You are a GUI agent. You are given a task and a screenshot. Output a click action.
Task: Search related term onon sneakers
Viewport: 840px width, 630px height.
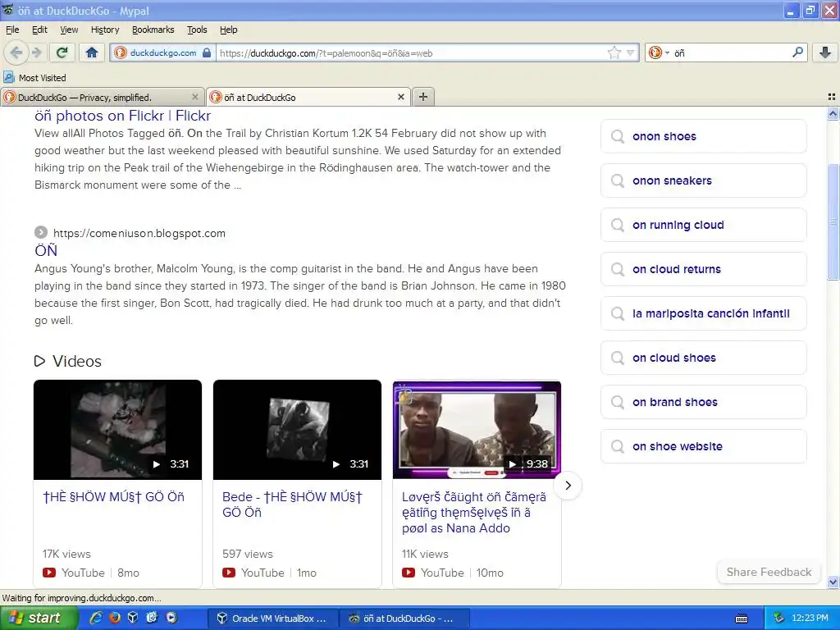703,180
